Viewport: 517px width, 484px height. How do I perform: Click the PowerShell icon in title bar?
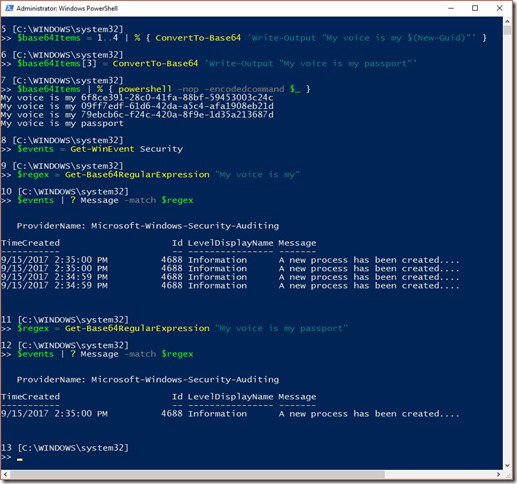9,8
